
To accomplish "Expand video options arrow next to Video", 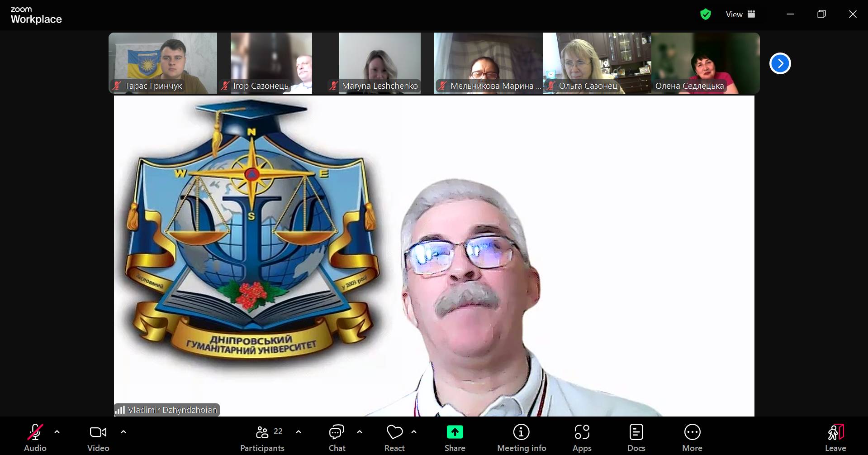I will click(123, 432).
